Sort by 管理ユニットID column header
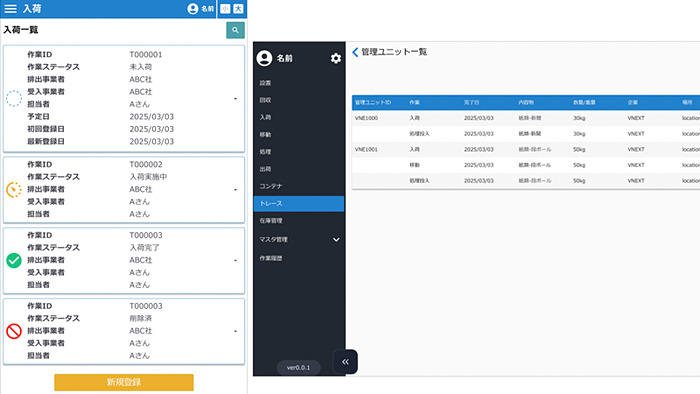 (373, 103)
